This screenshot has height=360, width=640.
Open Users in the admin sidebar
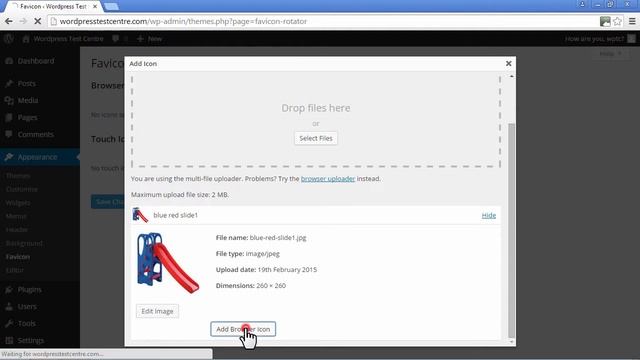pos(27,307)
